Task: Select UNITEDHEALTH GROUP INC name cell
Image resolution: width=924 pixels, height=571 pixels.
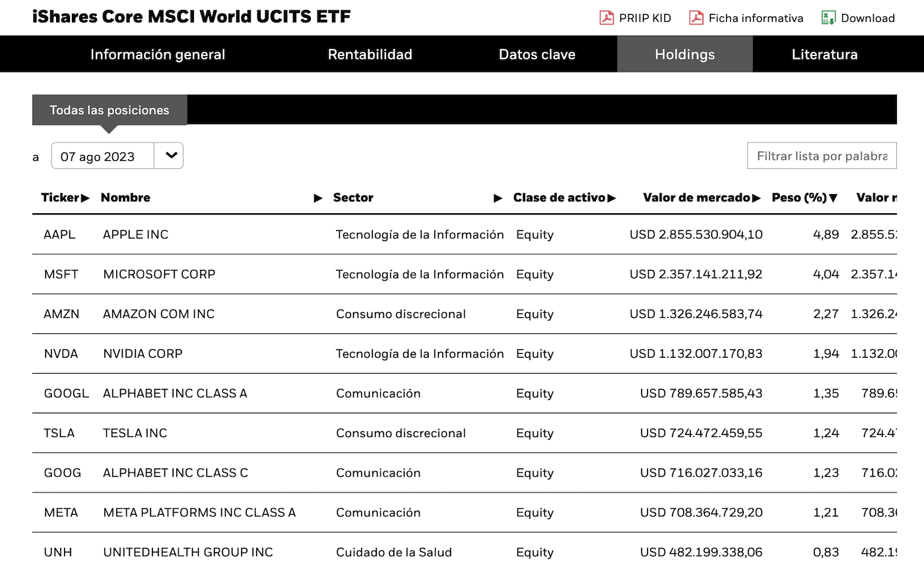Action: pos(187,551)
